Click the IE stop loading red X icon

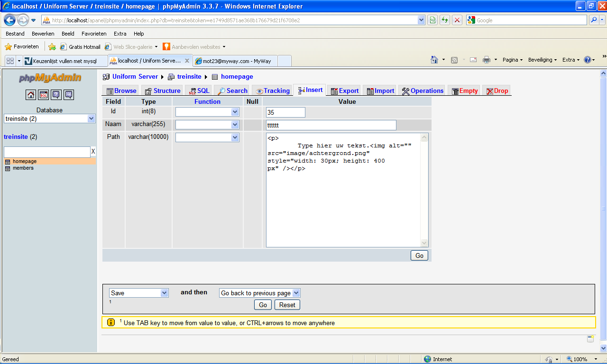(457, 20)
